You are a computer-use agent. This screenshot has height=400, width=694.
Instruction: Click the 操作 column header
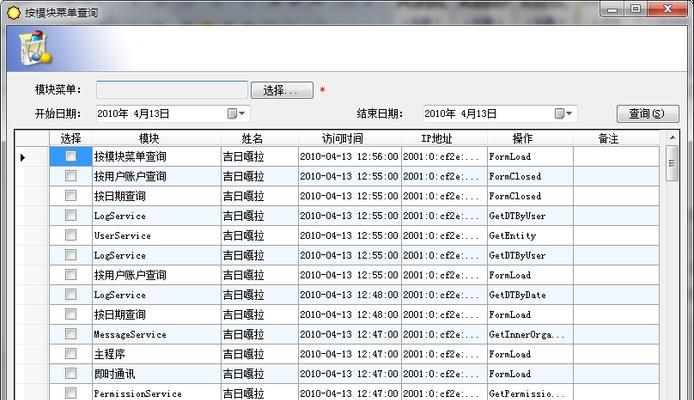coord(530,138)
